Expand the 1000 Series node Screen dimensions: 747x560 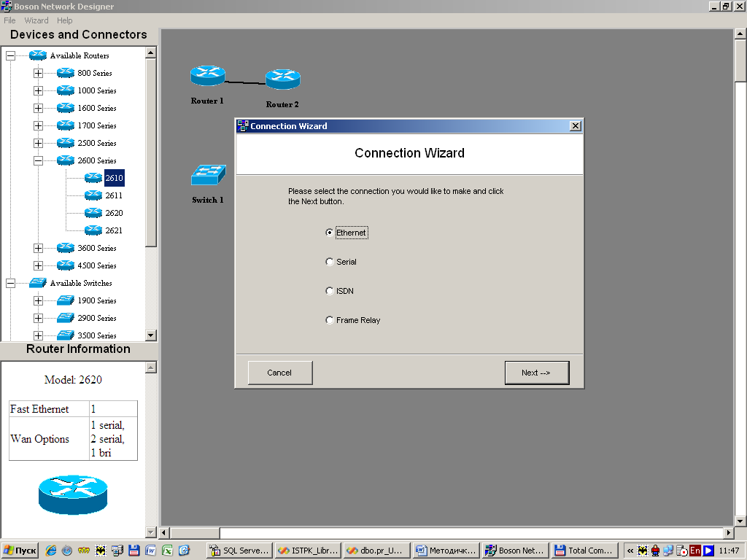tap(38, 90)
